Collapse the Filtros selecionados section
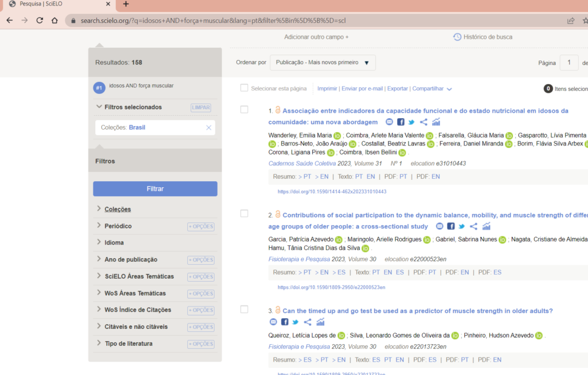 99,107
